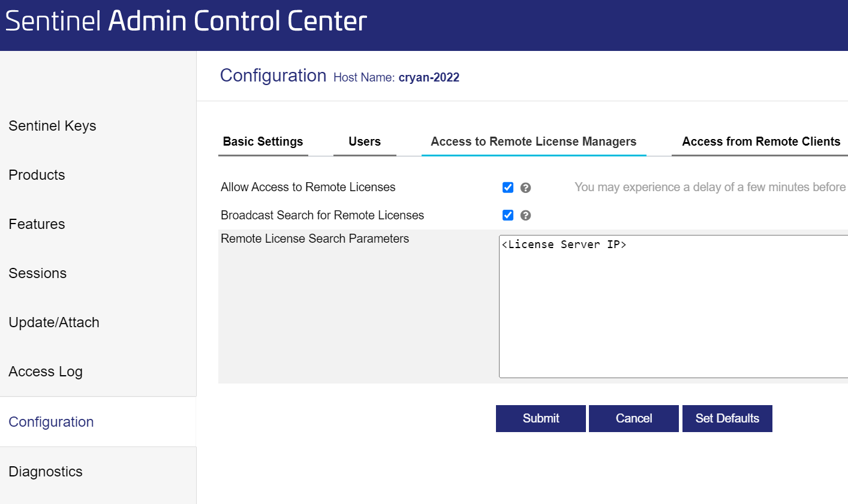Go to Update/Attach section
The height and width of the screenshot is (504, 848).
click(x=54, y=322)
